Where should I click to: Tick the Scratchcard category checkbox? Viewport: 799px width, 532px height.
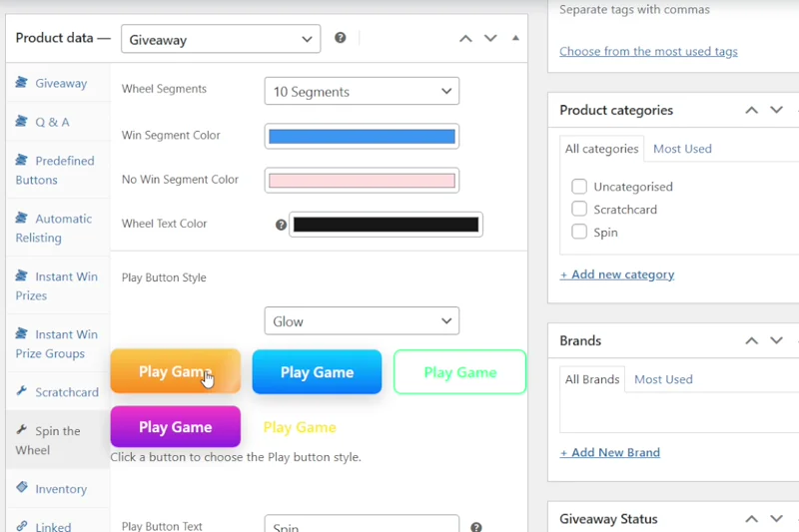click(579, 210)
